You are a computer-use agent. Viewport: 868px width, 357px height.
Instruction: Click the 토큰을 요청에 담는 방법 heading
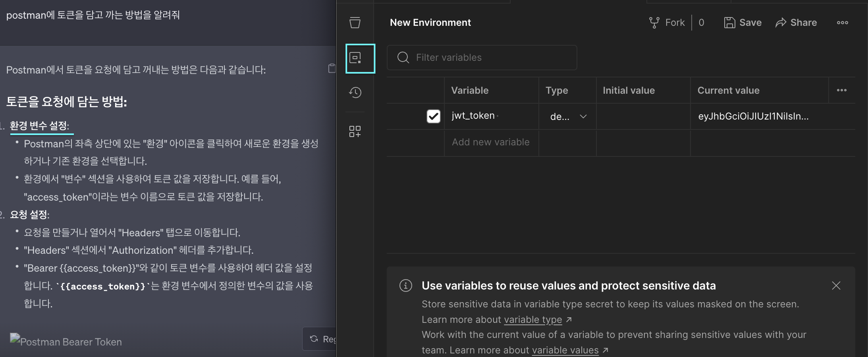[x=66, y=102]
